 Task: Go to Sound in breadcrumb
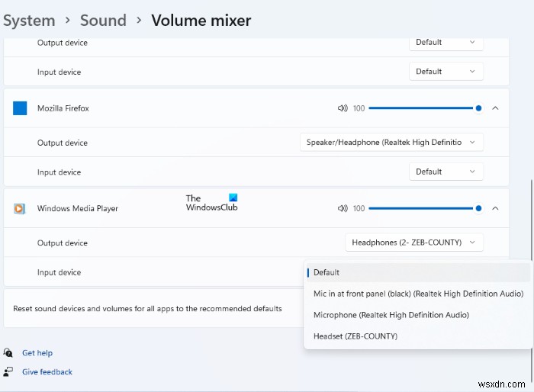[103, 21]
